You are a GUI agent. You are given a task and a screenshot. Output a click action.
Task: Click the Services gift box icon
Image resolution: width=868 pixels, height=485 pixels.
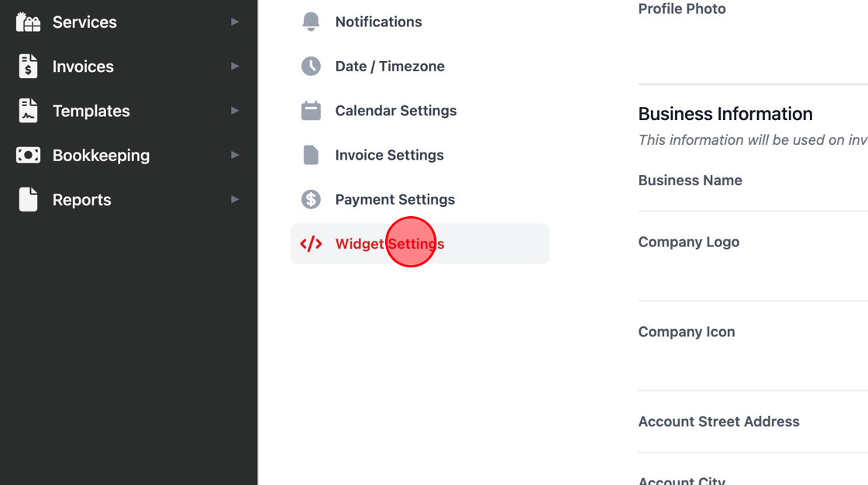(28, 22)
